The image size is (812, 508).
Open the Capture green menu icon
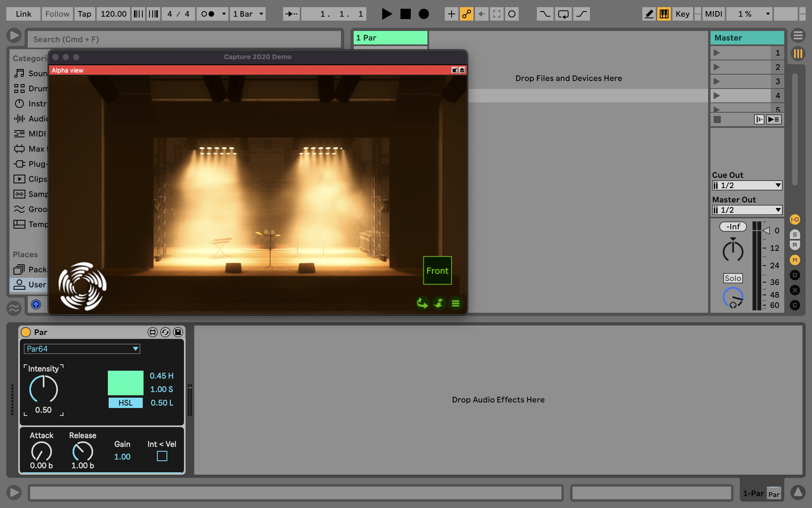pos(456,303)
